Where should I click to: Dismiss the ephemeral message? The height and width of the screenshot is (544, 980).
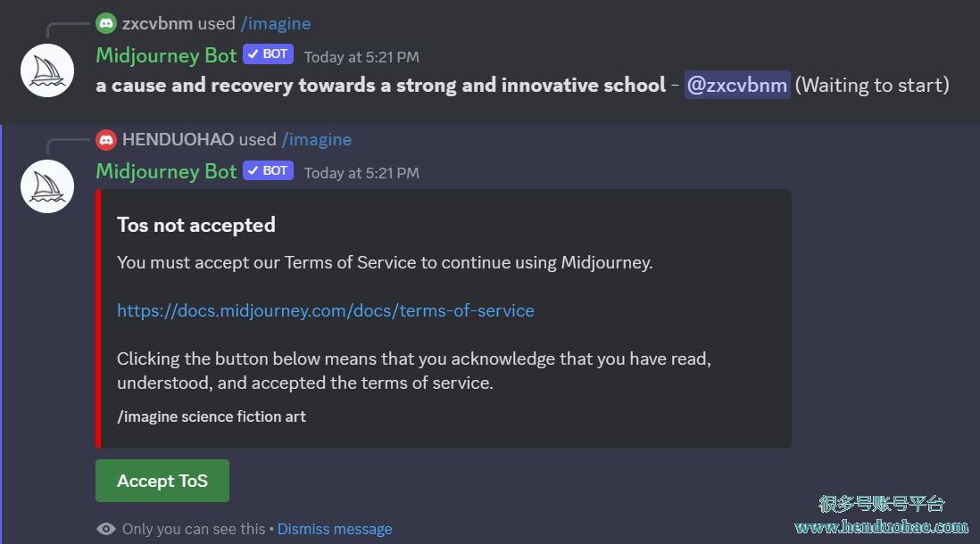tap(335, 529)
